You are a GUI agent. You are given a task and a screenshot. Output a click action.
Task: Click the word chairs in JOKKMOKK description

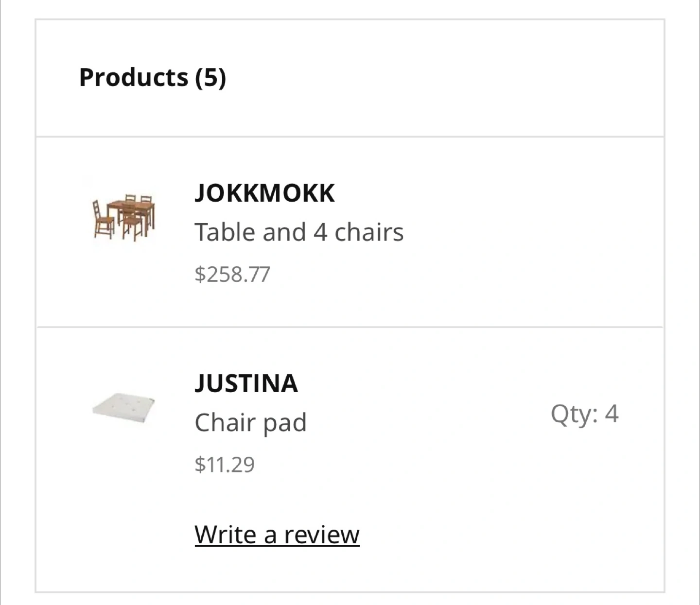pos(369,232)
